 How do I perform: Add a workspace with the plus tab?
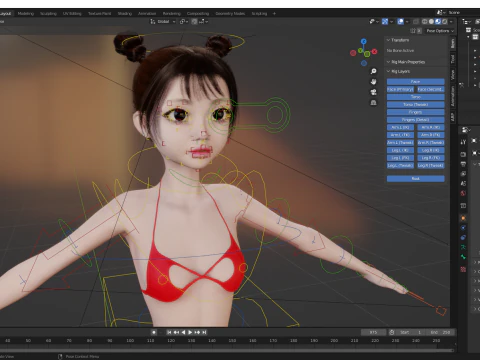274,13
